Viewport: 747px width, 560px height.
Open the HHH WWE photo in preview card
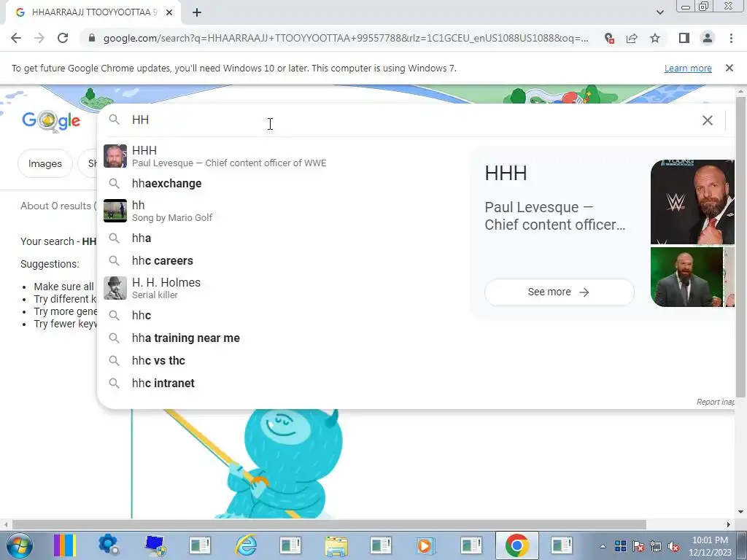692,202
